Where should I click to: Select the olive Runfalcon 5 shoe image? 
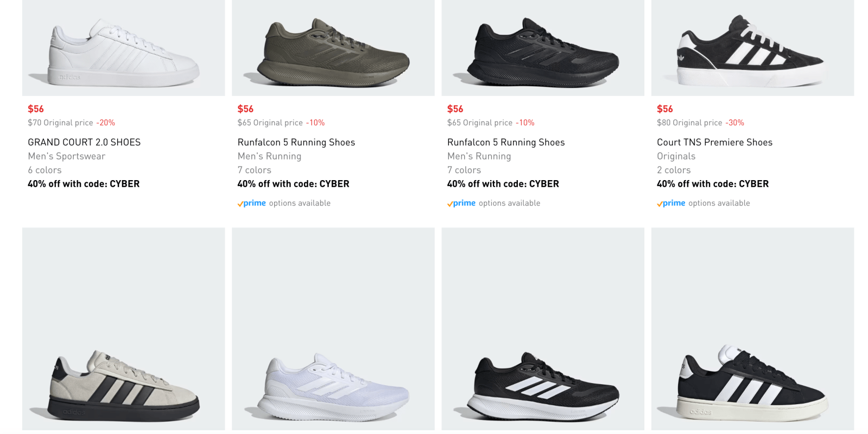click(333, 48)
